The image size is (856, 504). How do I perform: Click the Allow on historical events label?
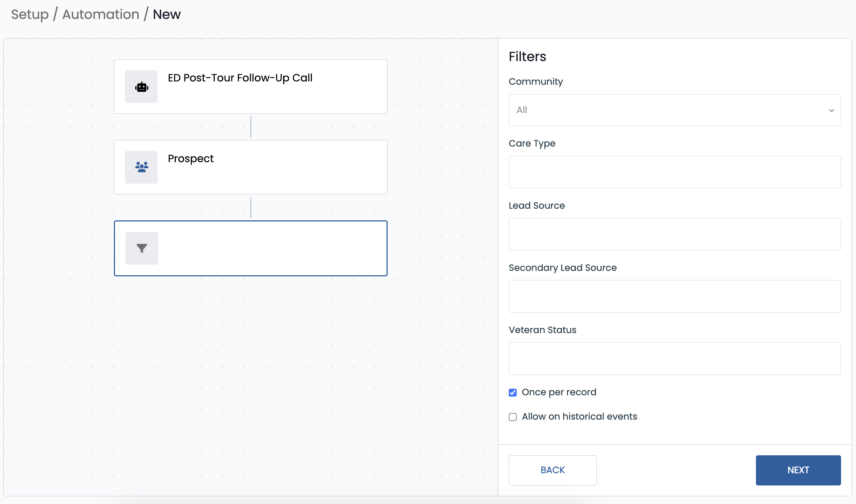tap(579, 416)
